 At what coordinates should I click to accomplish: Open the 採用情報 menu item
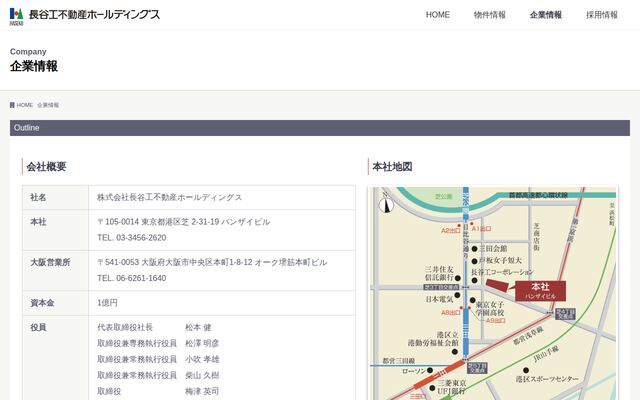pyautogui.click(x=602, y=15)
